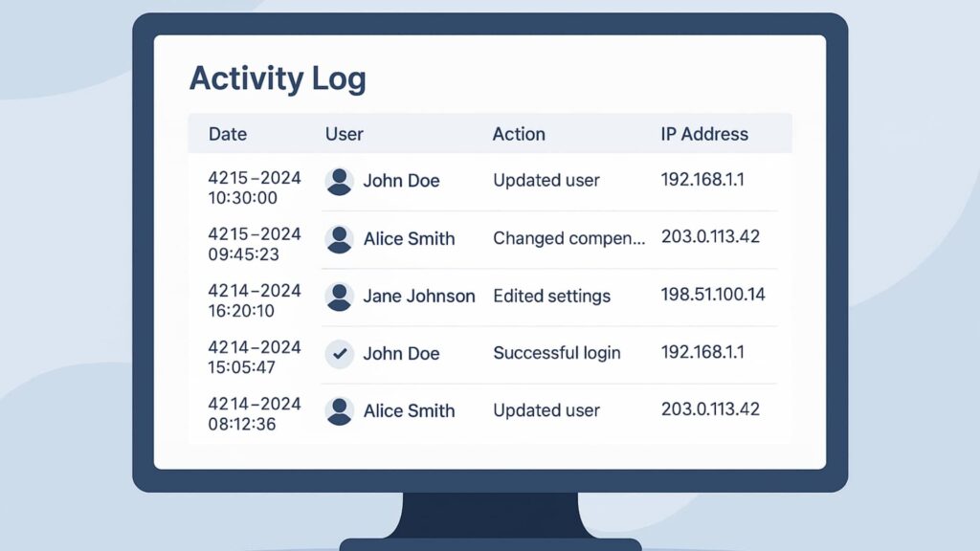The width and height of the screenshot is (980, 551).
Task: Click the "Successful login" action entry
Action: tap(557, 353)
